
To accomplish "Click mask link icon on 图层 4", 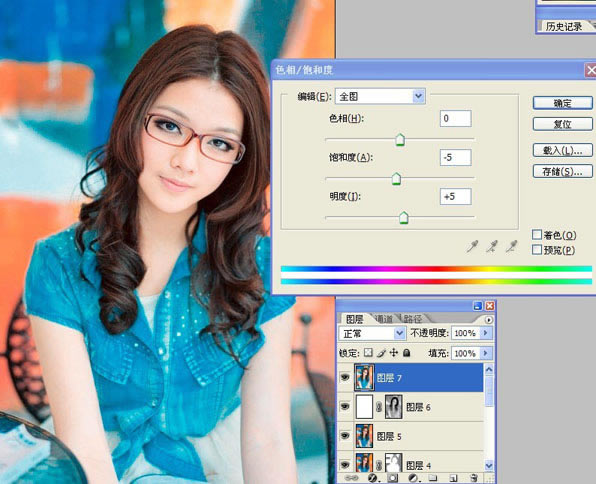I will [x=379, y=465].
